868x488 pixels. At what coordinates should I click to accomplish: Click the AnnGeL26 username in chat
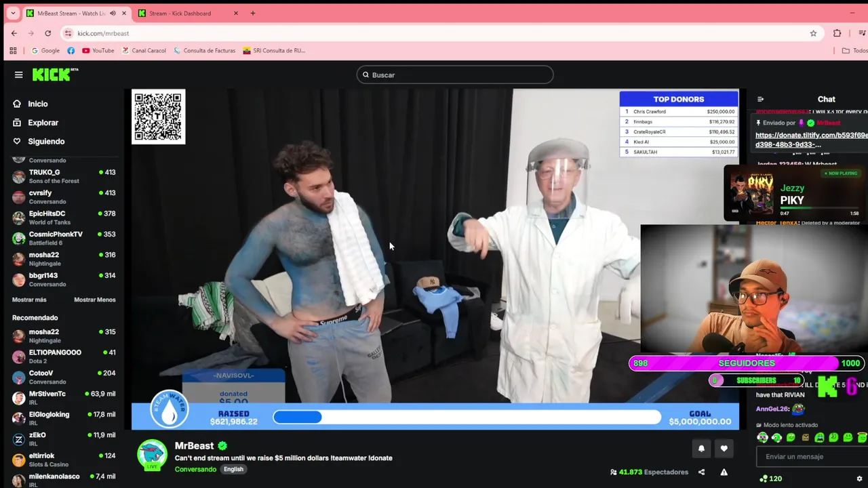pyautogui.click(x=772, y=409)
